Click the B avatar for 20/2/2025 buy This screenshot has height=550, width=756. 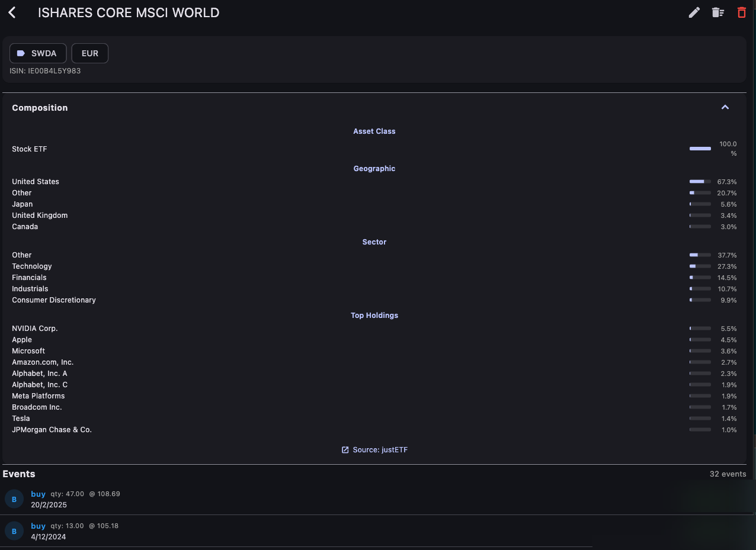pyautogui.click(x=14, y=499)
